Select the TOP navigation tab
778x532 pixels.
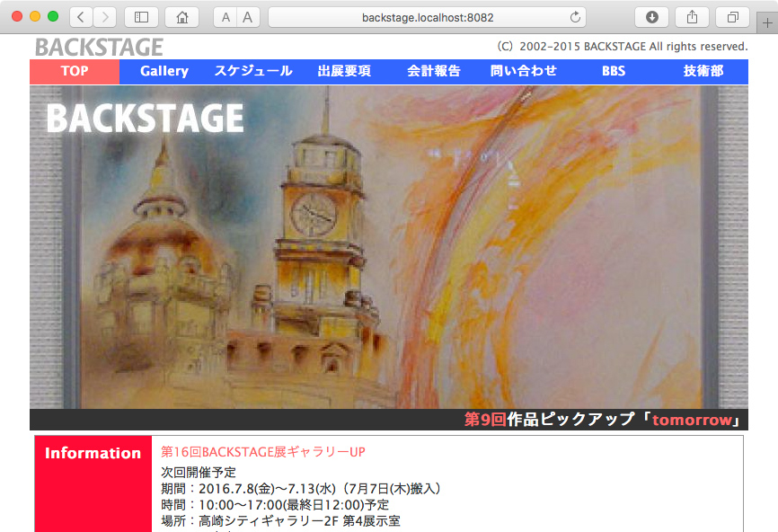pyautogui.click(x=75, y=72)
